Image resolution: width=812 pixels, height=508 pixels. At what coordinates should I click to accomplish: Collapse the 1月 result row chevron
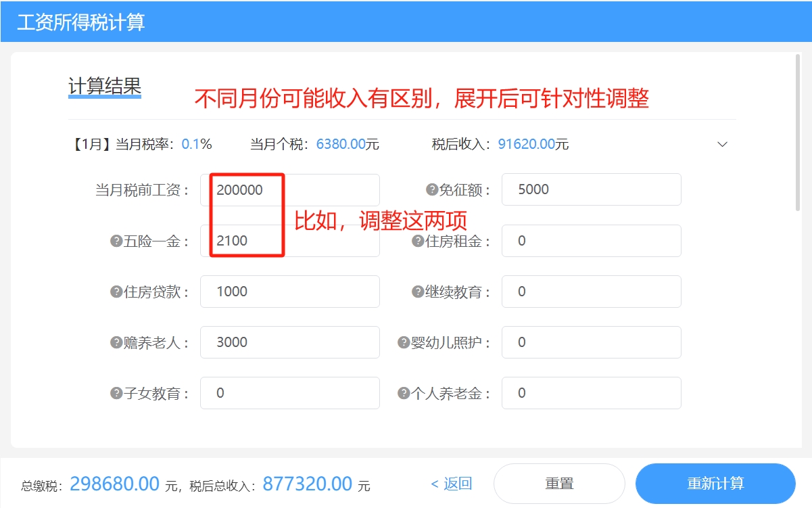[722, 144]
